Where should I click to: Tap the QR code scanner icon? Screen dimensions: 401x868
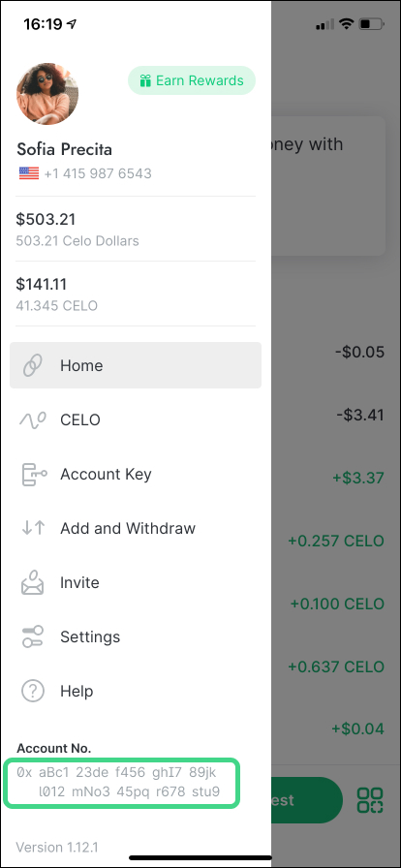[370, 800]
